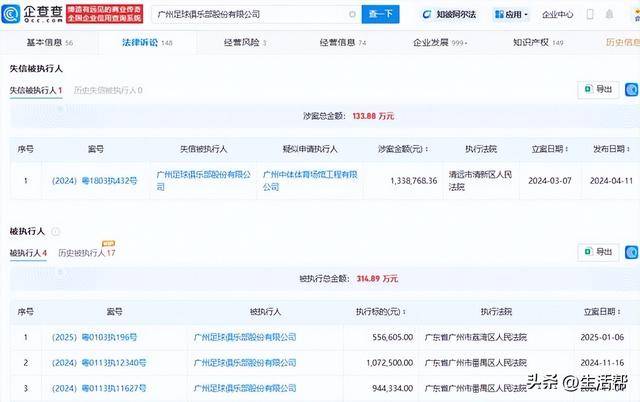Click 导出 button in 失信被执行人 section
The width and height of the screenshot is (640, 402).
(598, 89)
